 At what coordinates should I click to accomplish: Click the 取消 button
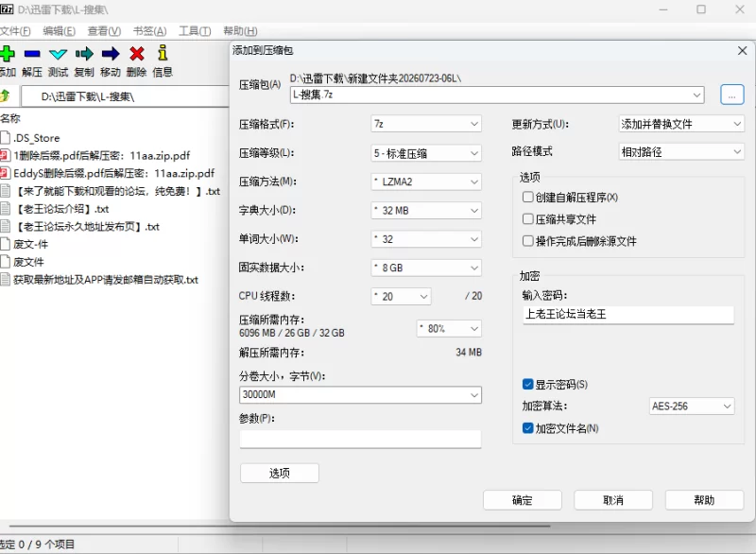click(613, 500)
